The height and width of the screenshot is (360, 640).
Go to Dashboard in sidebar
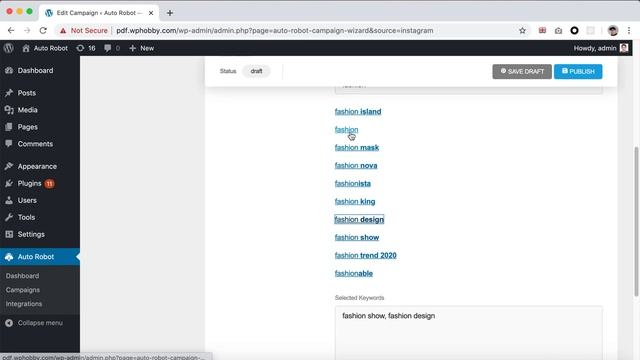[35, 71]
